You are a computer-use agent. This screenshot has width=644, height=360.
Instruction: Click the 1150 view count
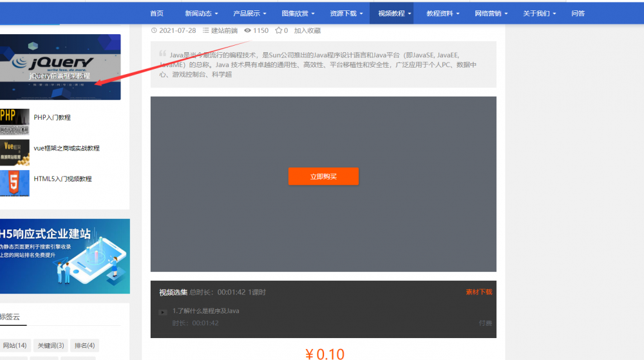261,30
